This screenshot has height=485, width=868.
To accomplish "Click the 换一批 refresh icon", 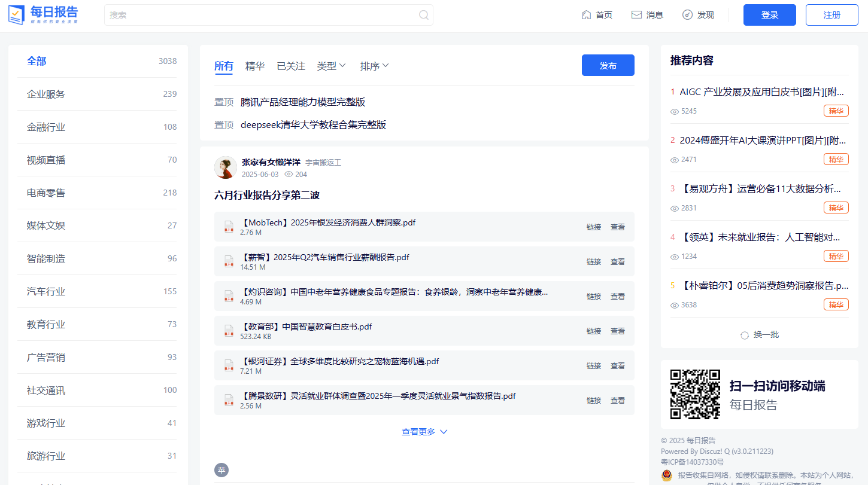I will [x=745, y=335].
